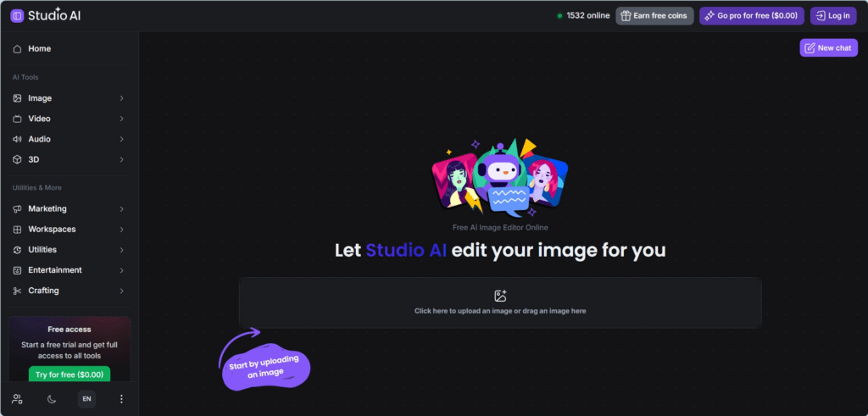Click the Workspaces grid icon

(x=17, y=229)
